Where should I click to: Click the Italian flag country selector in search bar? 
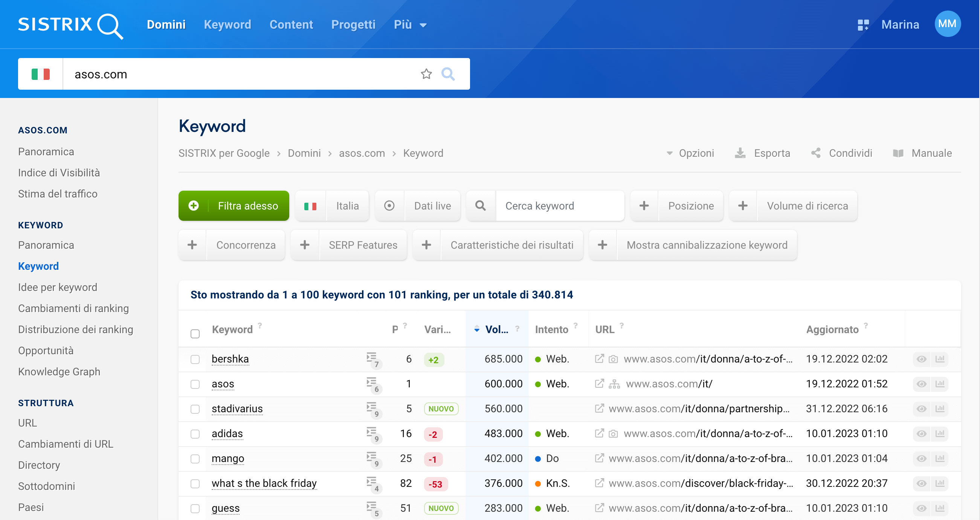pos(40,74)
